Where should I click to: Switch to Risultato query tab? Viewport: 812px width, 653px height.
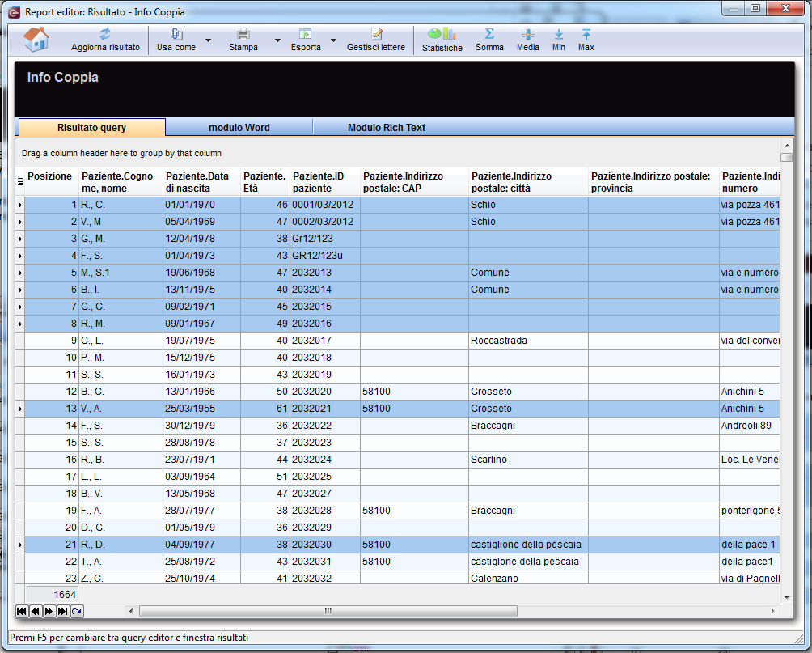(x=91, y=128)
